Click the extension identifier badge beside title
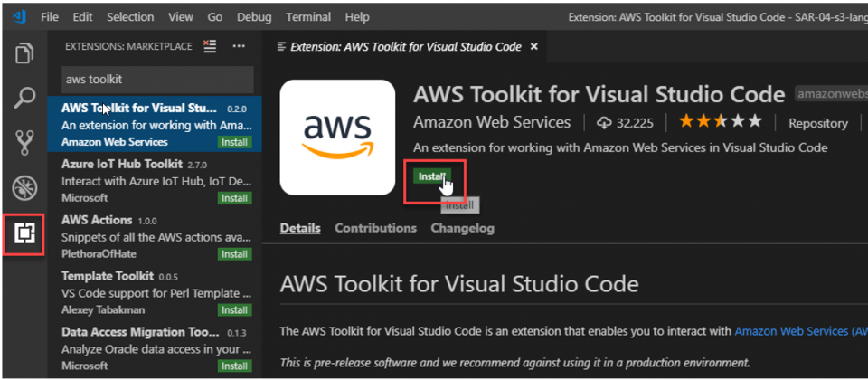The width and height of the screenshot is (868, 380). click(831, 94)
